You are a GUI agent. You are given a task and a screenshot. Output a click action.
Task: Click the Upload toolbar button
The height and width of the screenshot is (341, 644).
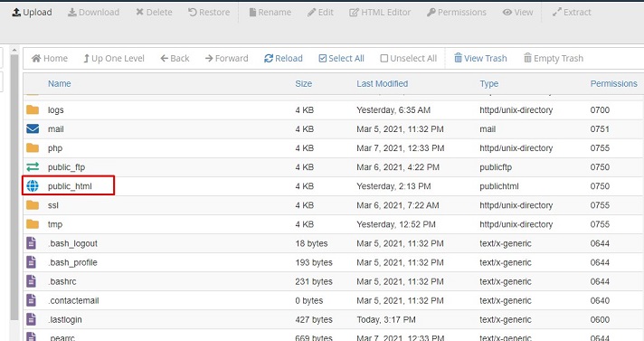[32, 13]
